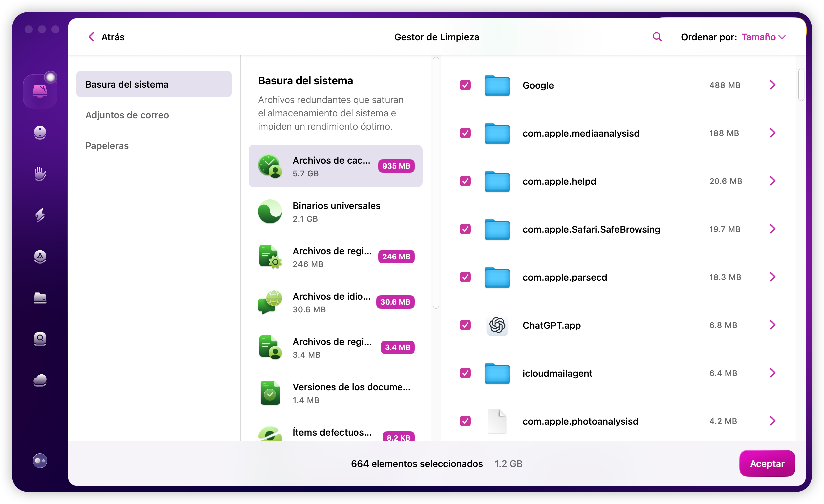
Task: Click the com.apple.helpd file name
Action: coord(559,181)
